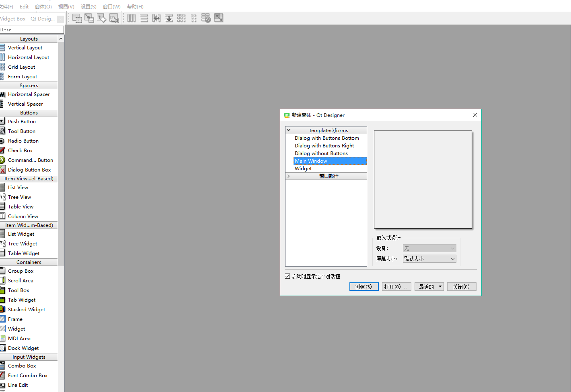Viewport: 571px width, 392px height.
Task: Select the Edit Widgets mode icon
Action: click(77, 18)
